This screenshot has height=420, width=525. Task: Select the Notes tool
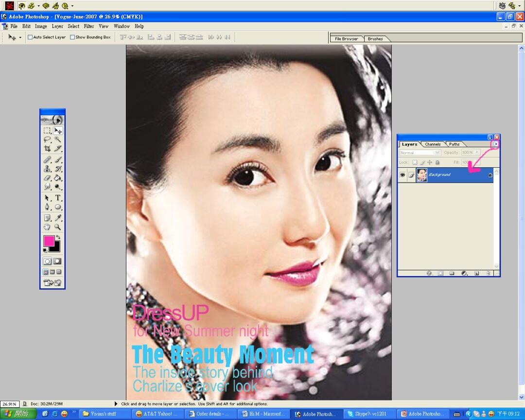47,218
